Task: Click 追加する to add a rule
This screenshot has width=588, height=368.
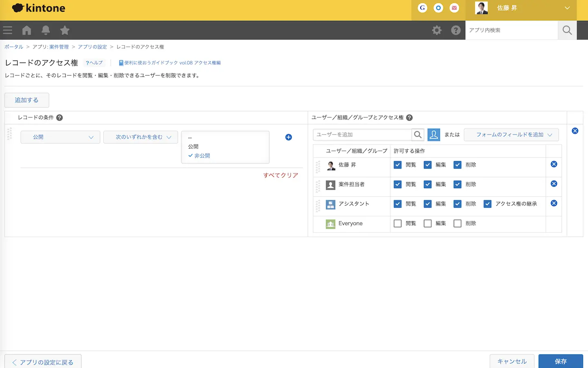Action: tap(27, 100)
